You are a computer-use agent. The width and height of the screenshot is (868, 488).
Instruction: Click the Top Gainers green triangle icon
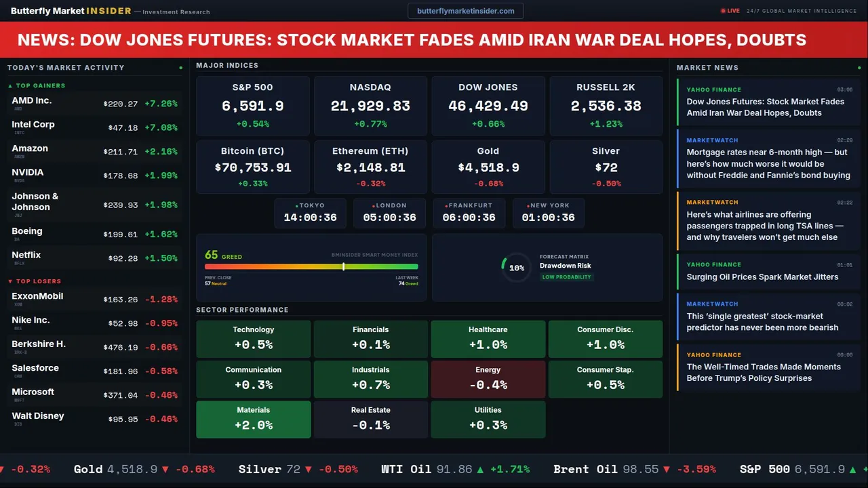(10, 86)
